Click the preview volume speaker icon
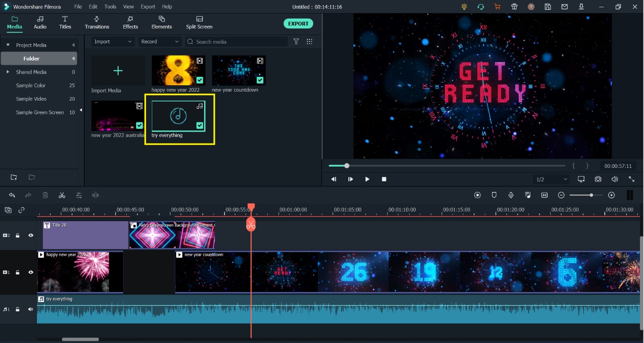Screen dimensions: 644x343 coord(615,179)
